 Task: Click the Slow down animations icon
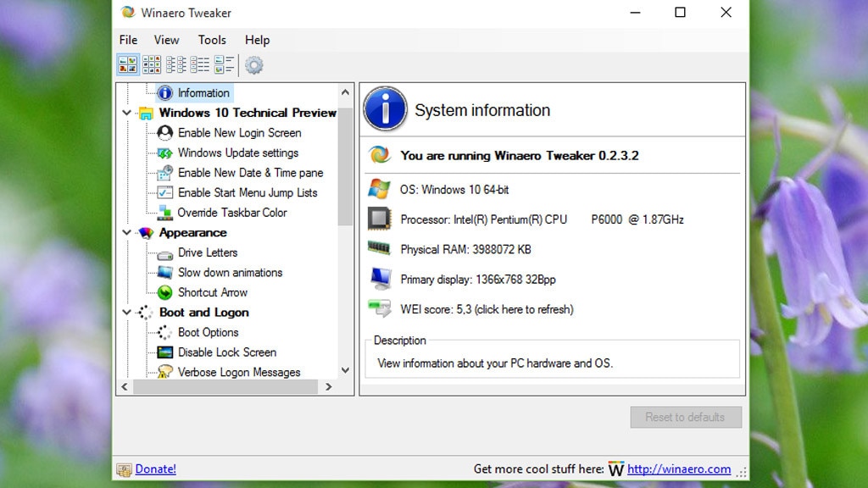point(165,272)
